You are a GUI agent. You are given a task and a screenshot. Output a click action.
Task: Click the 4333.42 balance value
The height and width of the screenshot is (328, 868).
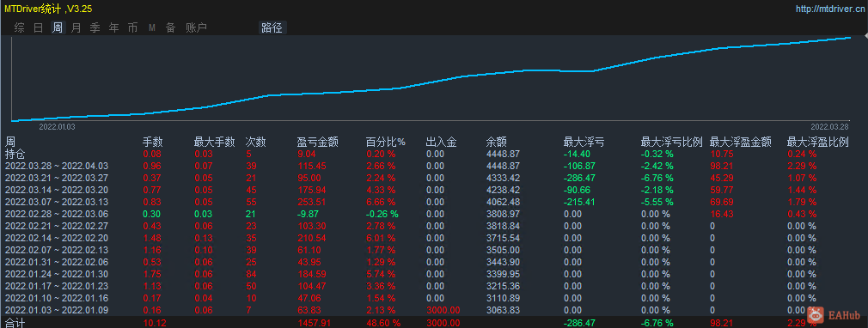click(504, 178)
